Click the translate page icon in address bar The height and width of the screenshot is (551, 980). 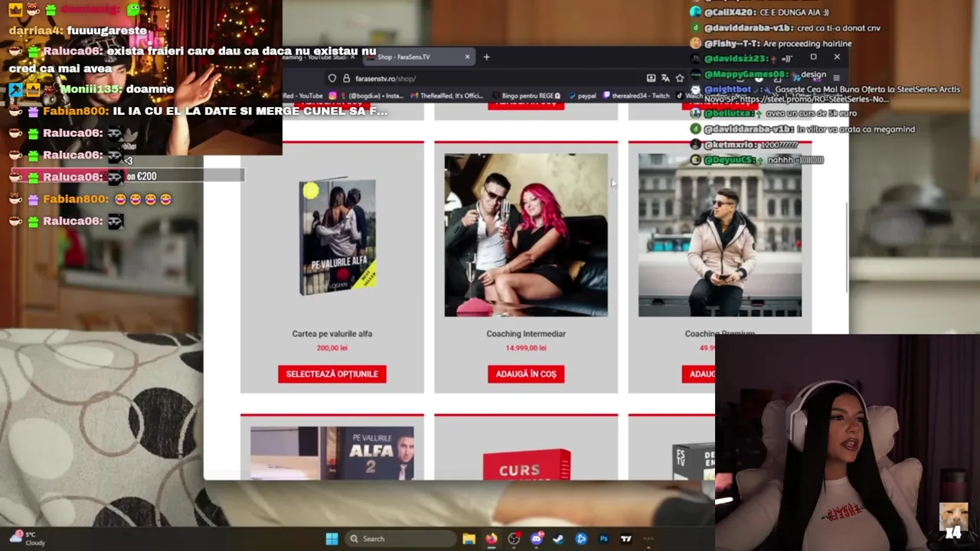click(x=665, y=78)
